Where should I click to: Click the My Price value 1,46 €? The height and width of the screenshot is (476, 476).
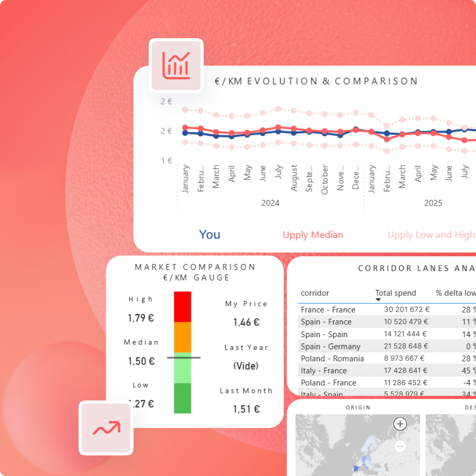[246, 322]
